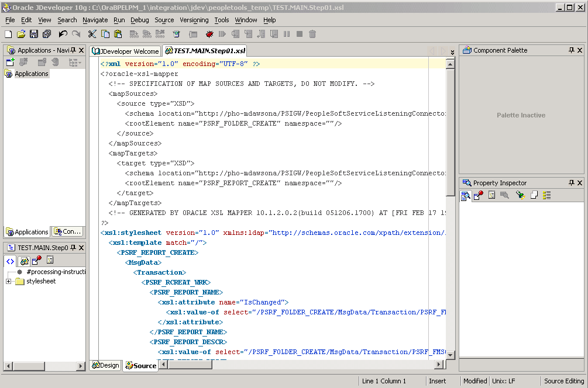The width and height of the screenshot is (588, 388).
Task: Toggle the pin on Component Palette
Action: (570, 50)
